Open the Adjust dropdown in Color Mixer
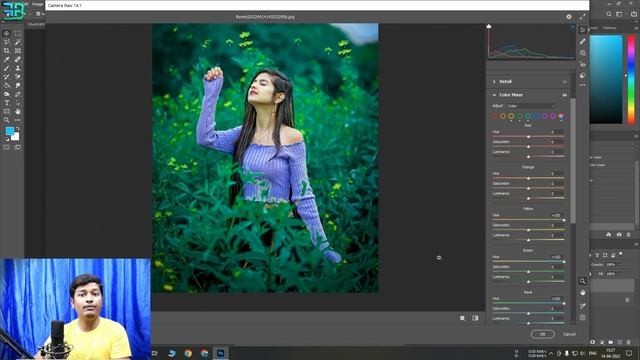This screenshot has height=360, width=640. click(531, 106)
